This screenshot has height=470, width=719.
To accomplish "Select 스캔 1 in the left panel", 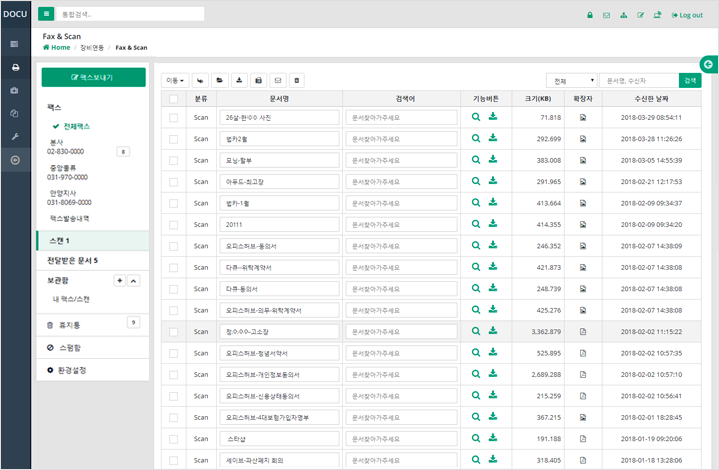I will pyautogui.click(x=93, y=241).
